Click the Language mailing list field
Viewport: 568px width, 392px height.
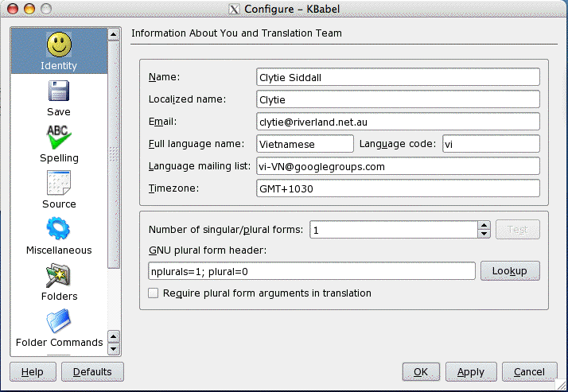[x=398, y=166]
